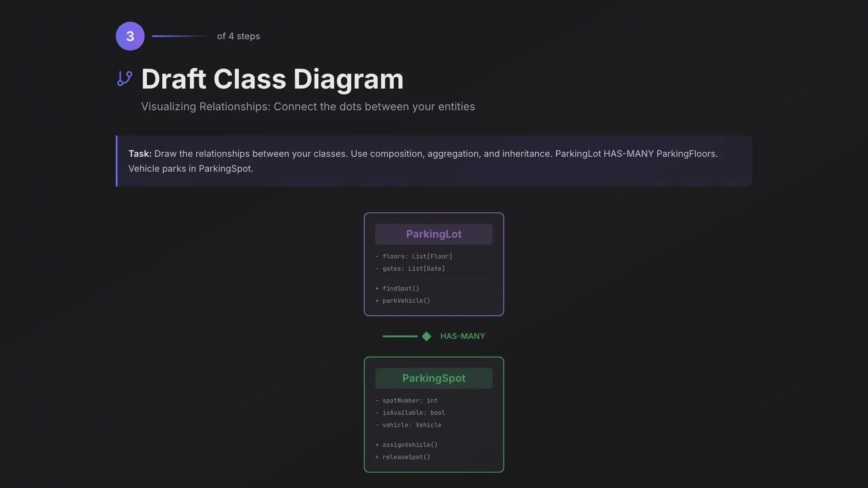The height and width of the screenshot is (488, 868).
Task: Click the green diamond composition marker
Action: pos(426,336)
